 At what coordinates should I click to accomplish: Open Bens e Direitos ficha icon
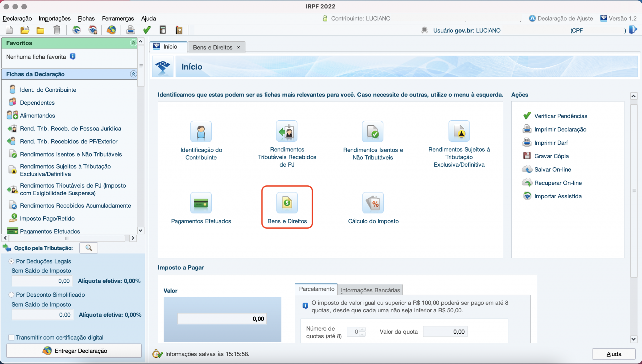287,203
